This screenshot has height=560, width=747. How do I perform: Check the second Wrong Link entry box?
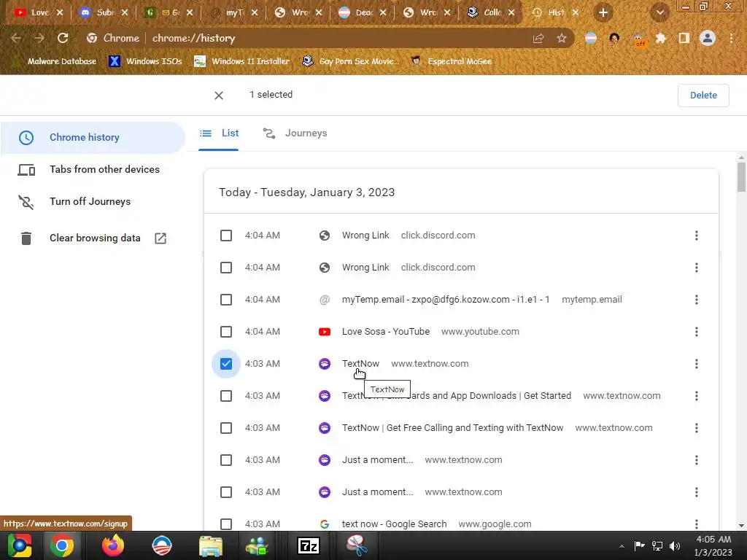pos(226,268)
